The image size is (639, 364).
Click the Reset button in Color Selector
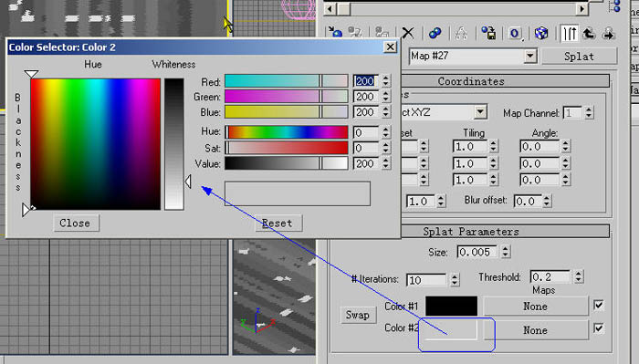coord(278,224)
